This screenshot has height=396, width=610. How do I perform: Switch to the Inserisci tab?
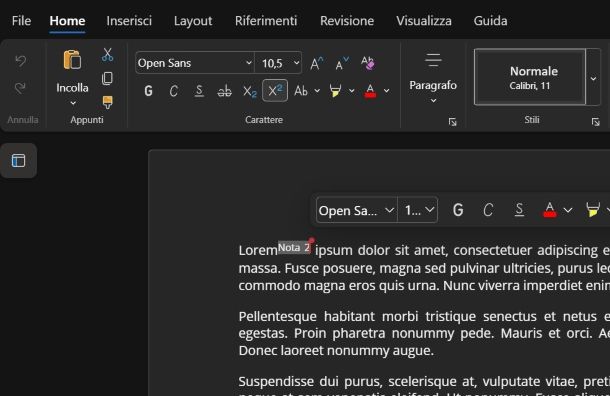pos(129,21)
